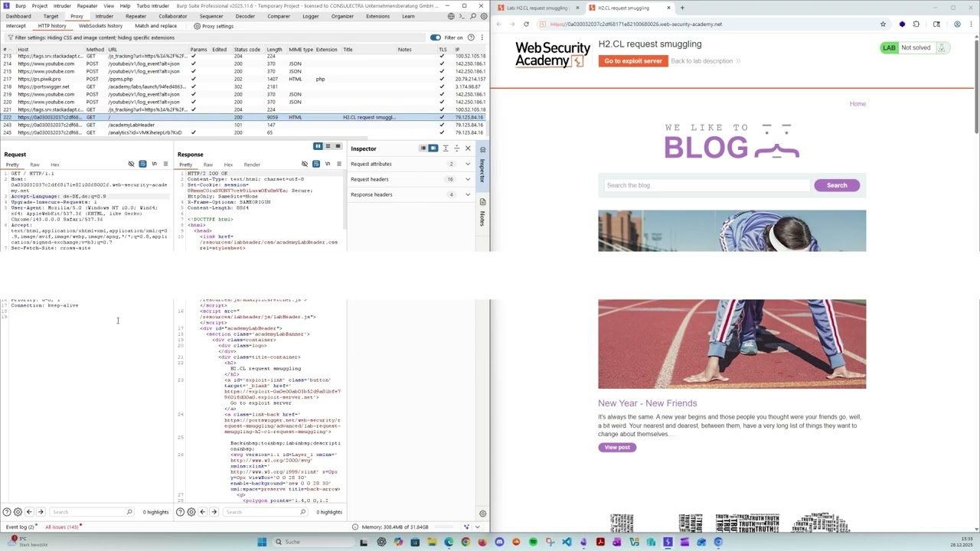980x551 pixels.
Task: Toggle line wrap icon in Response pane
Action: pos(316,164)
